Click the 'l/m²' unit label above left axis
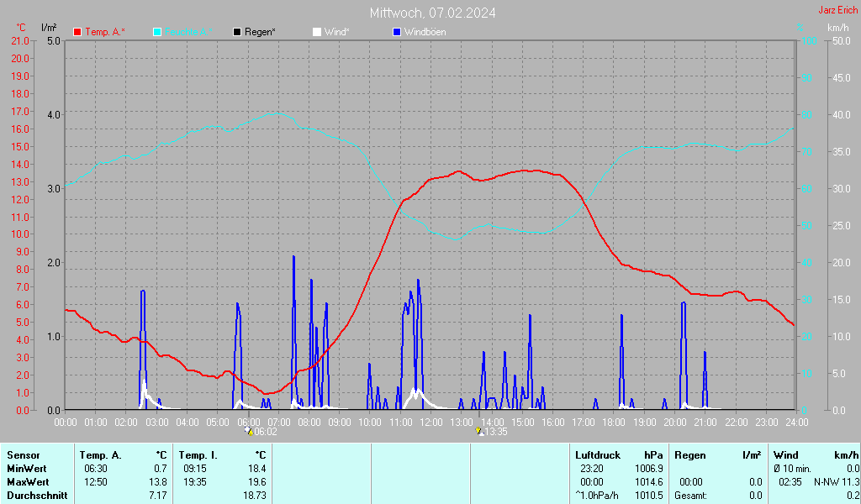Viewport: 861px width, 504px height. pos(49,28)
